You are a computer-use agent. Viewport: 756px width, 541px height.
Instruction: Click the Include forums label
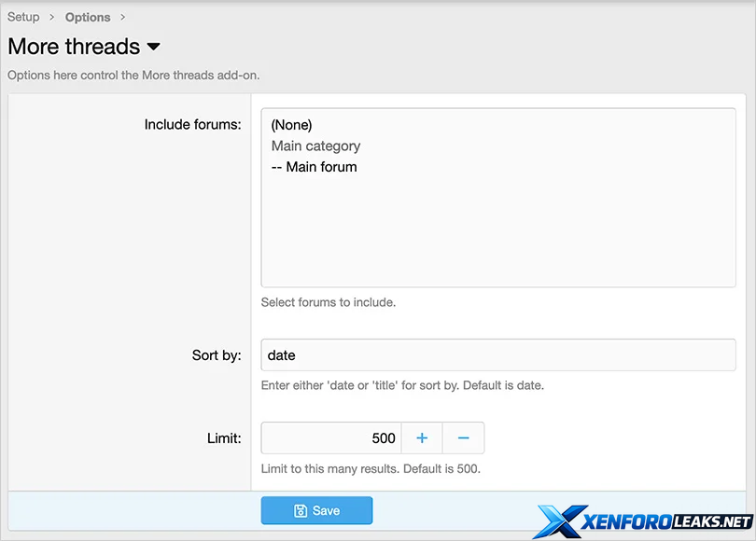(192, 124)
